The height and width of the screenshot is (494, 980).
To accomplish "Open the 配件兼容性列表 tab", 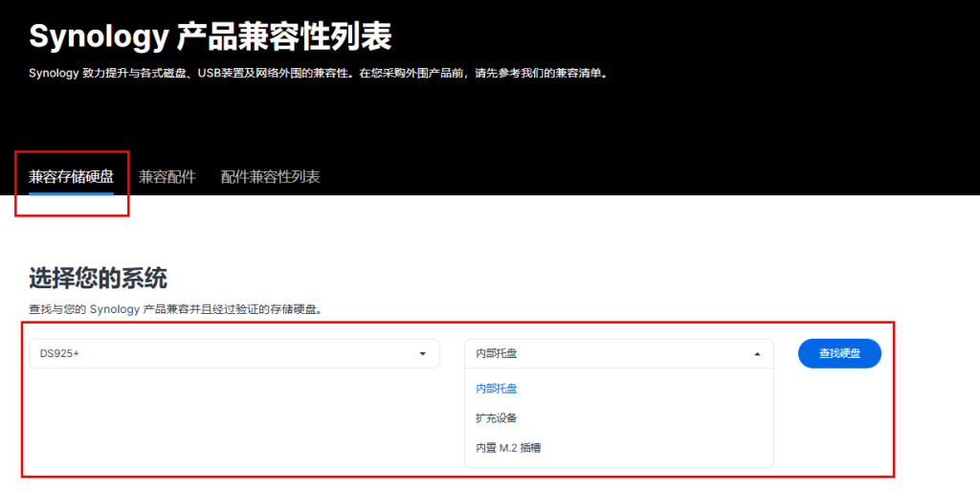I will tap(270, 177).
